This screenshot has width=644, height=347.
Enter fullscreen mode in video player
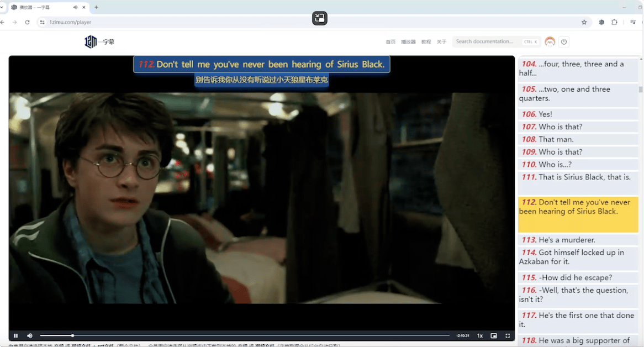click(508, 335)
